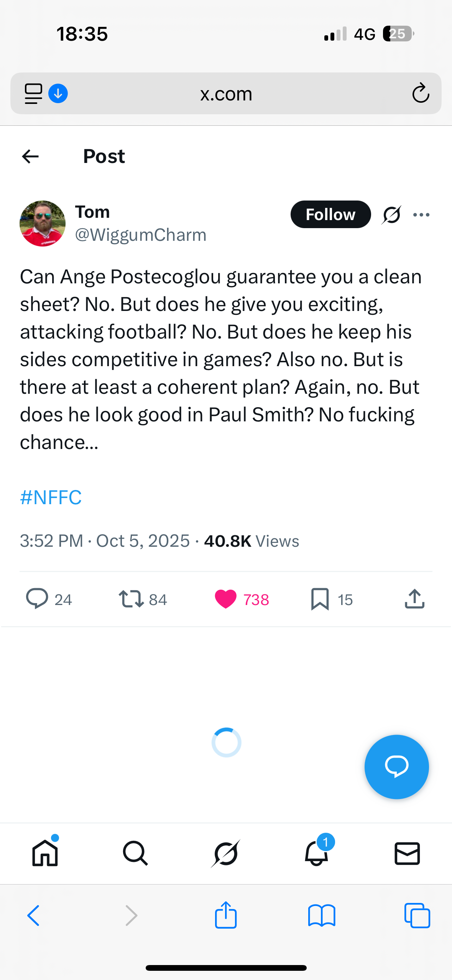
Task: Open Safari tabs overview
Action: click(x=417, y=916)
